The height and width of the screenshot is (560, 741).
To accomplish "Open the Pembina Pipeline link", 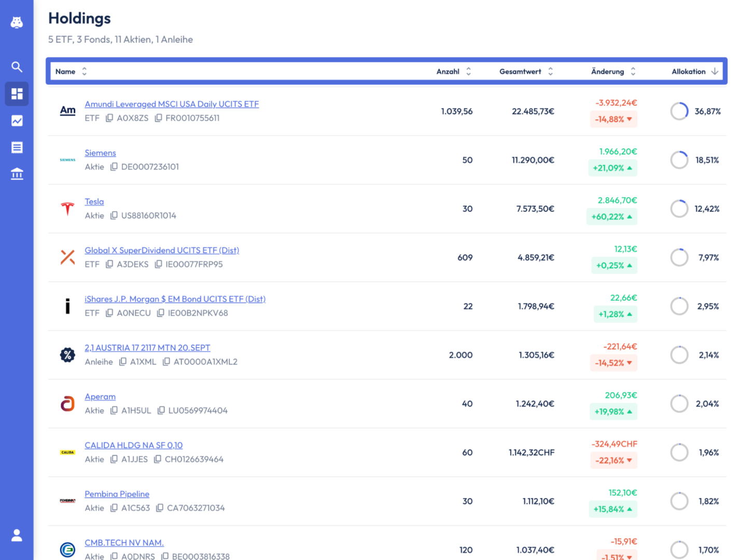I will click(x=117, y=494).
